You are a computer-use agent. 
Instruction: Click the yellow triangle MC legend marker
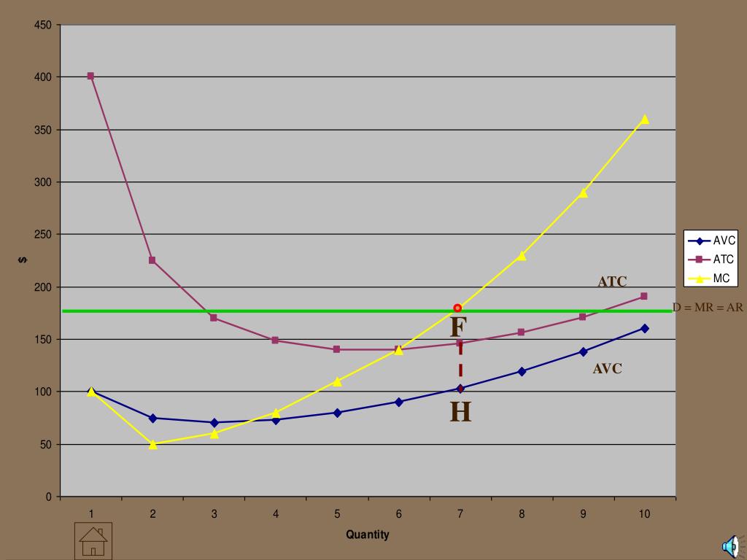coord(700,279)
